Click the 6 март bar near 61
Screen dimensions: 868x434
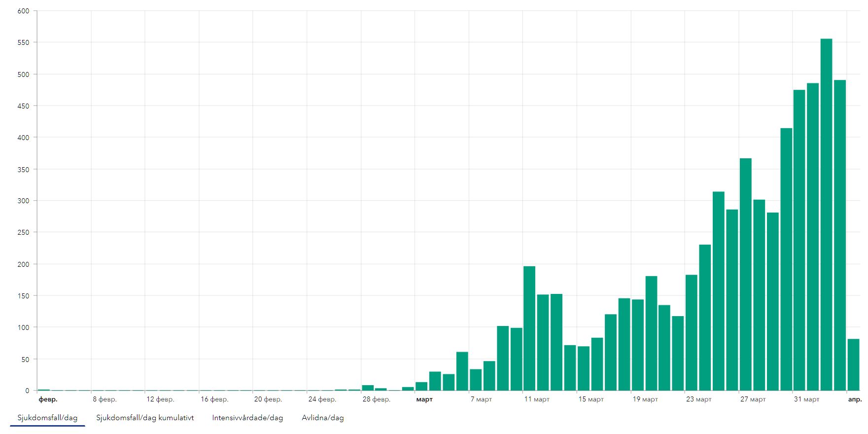click(462, 371)
